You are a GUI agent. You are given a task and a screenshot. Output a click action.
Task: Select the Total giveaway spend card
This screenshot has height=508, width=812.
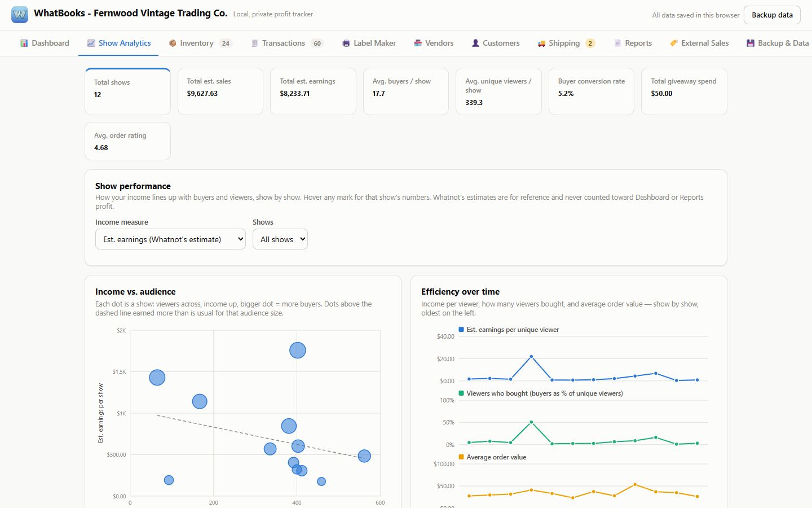[x=684, y=91]
